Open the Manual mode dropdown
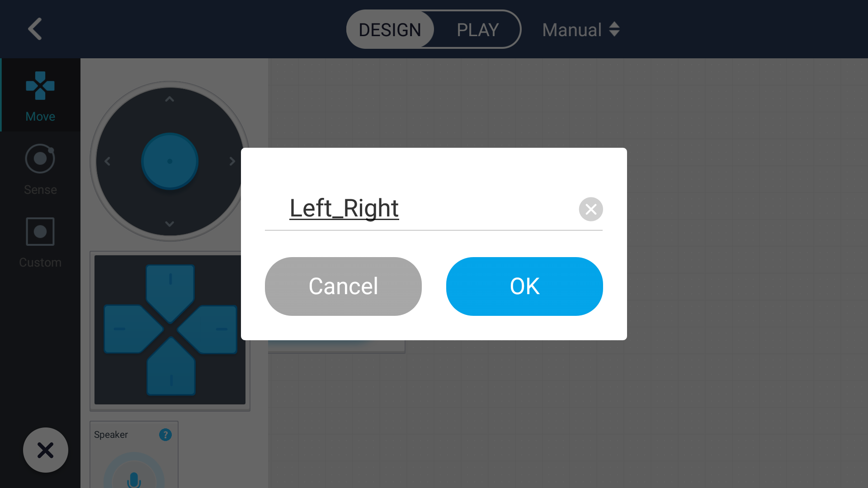The height and width of the screenshot is (488, 868). click(x=581, y=30)
